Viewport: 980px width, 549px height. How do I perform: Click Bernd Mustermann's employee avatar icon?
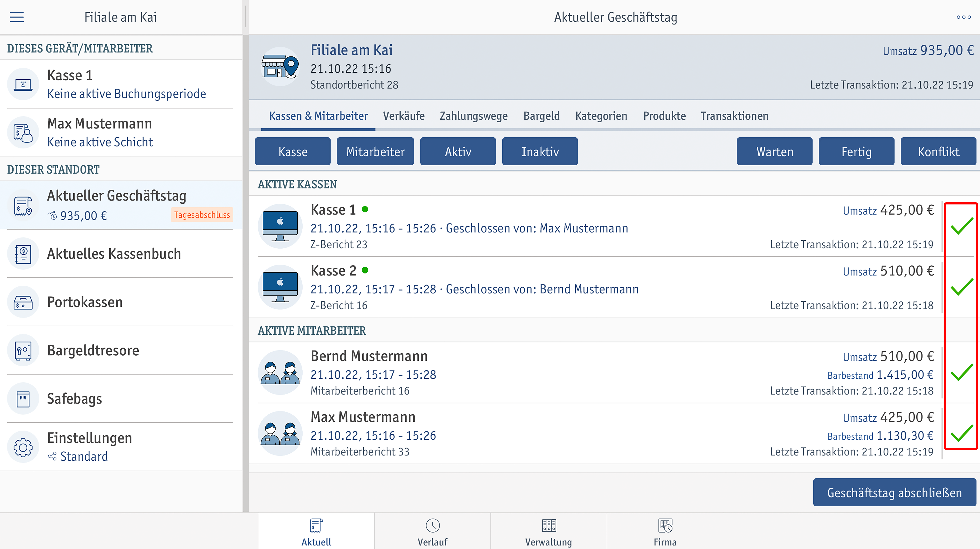coord(280,373)
